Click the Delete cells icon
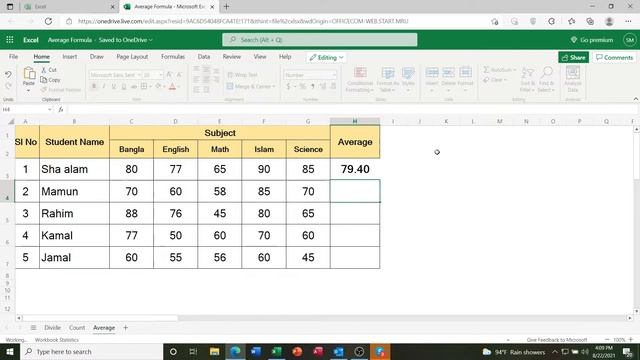This screenshot has width=640, height=360. (448, 73)
